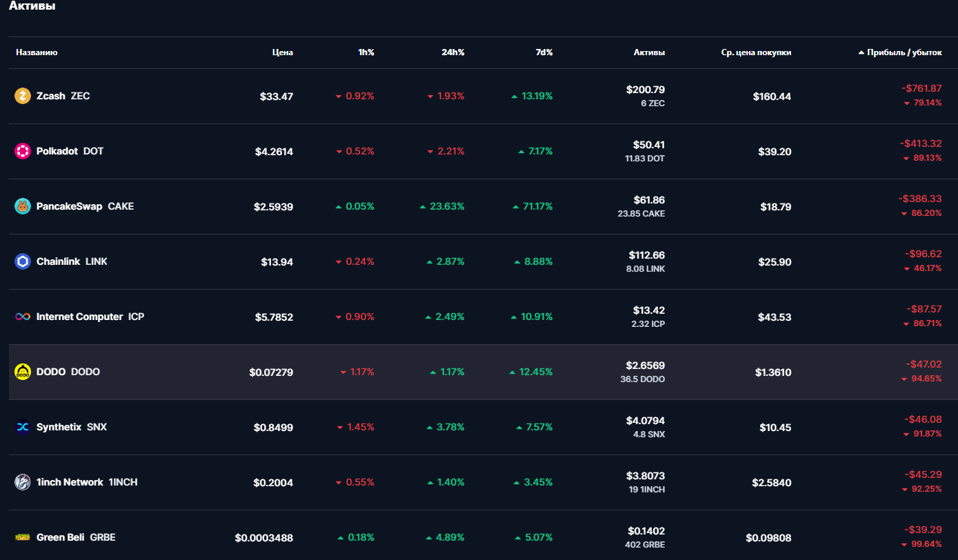The width and height of the screenshot is (958, 560).
Task: Click the 1inch Network unicorn icon
Action: click(23, 482)
